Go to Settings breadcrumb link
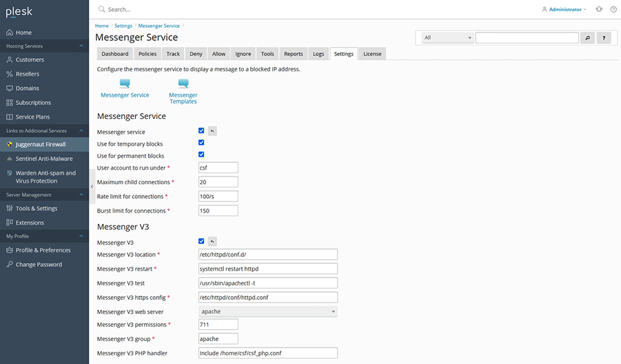The height and width of the screenshot is (364, 621). (123, 26)
